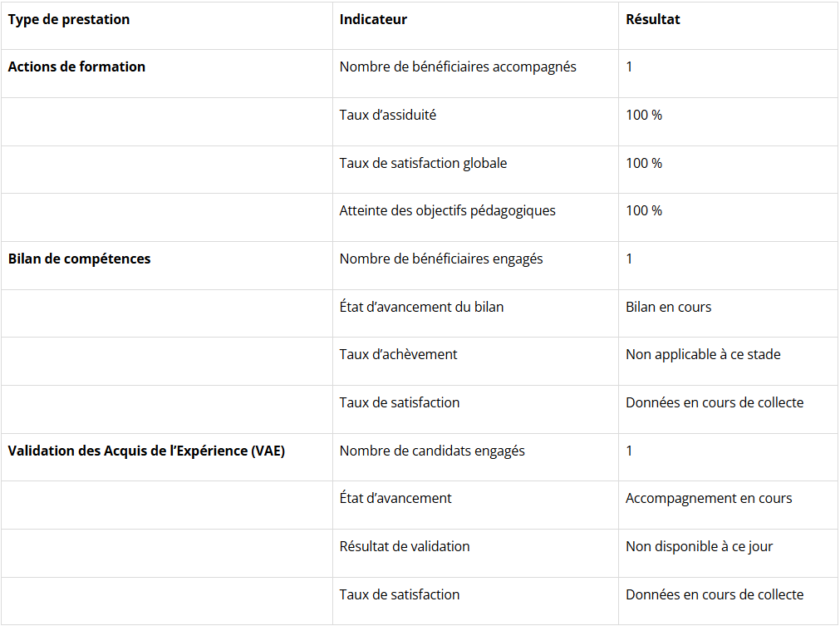Screen dimensions: 840x626
Task: Select the "Accompagnement en cours" result
Action: point(709,498)
